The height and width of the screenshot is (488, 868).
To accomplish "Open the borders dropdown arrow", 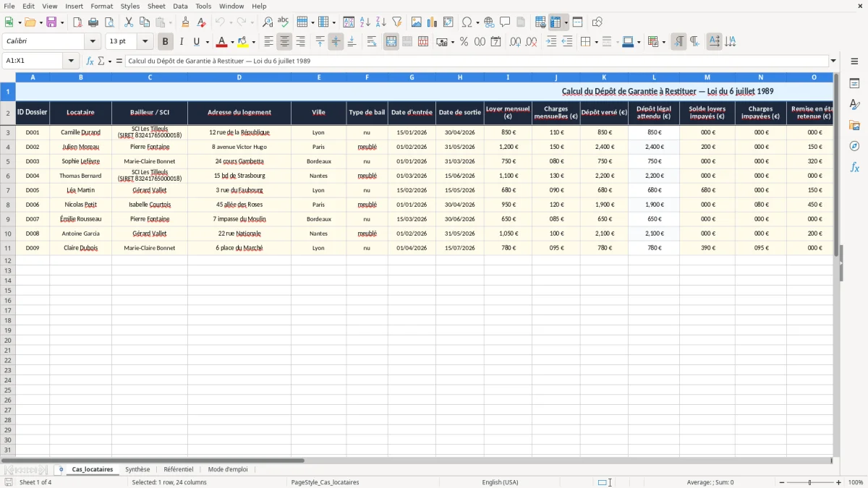I will coord(596,42).
